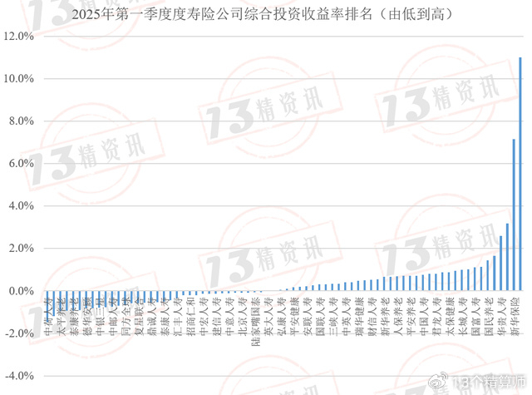Click the 同方全球 category label
Image resolution: width=532 pixels, height=395 pixels.
[126, 317]
